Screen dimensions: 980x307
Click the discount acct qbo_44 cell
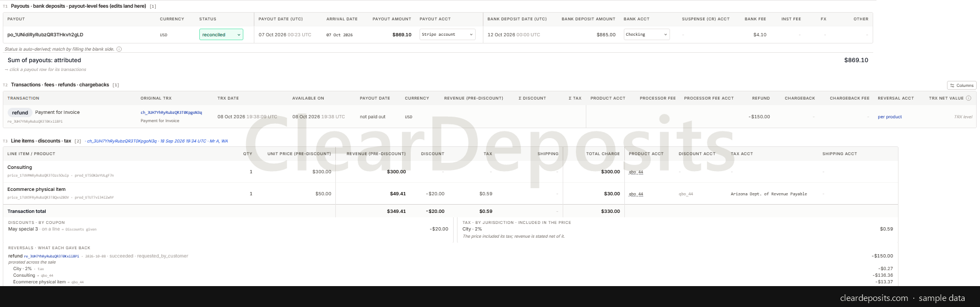(x=686, y=194)
